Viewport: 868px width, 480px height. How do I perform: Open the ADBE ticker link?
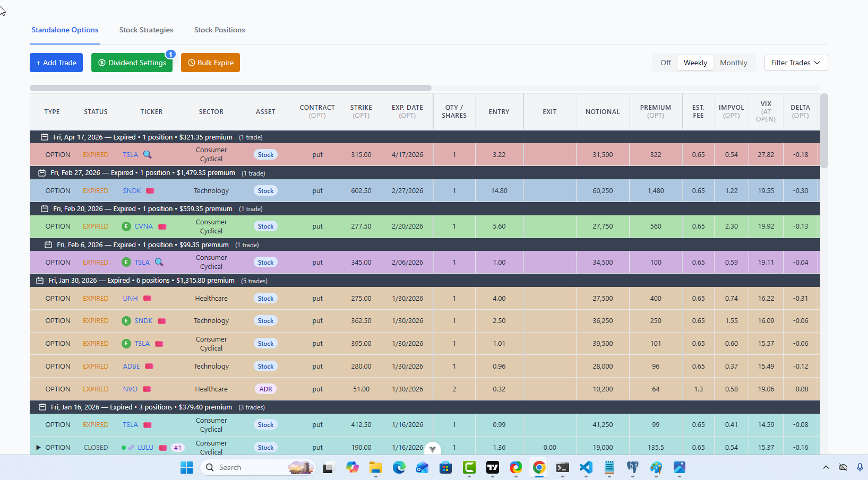[x=131, y=366]
